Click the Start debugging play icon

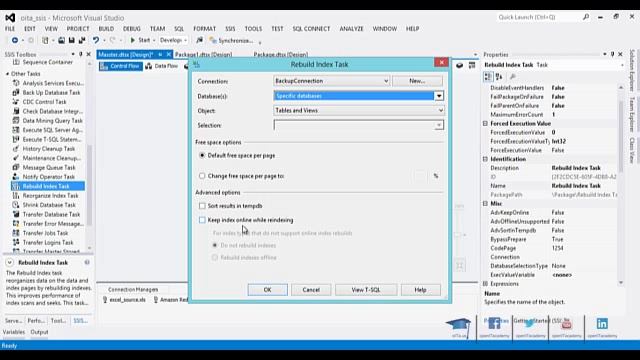[133, 40]
